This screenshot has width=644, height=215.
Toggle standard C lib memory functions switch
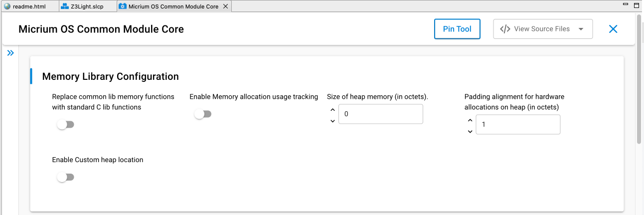[x=65, y=125]
